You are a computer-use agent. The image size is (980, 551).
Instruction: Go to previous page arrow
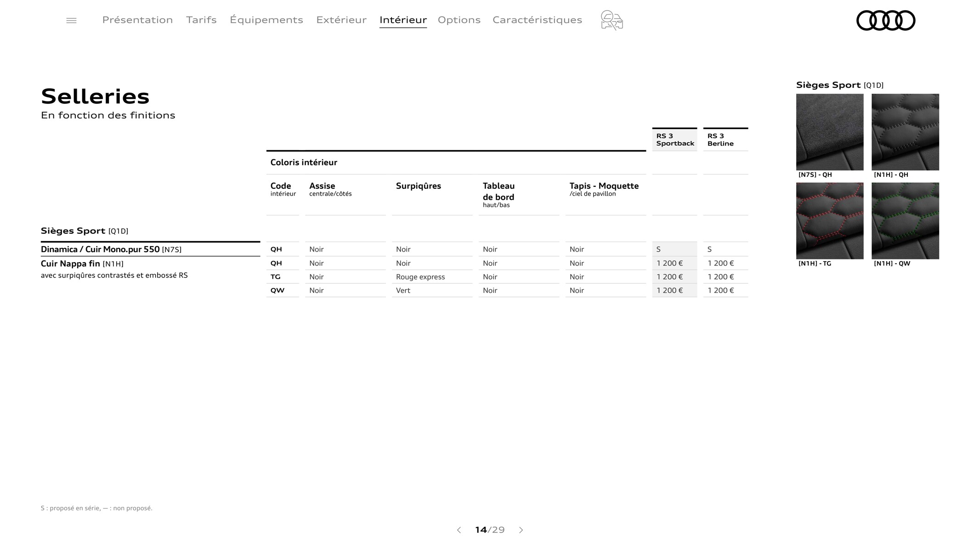click(x=459, y=530)
